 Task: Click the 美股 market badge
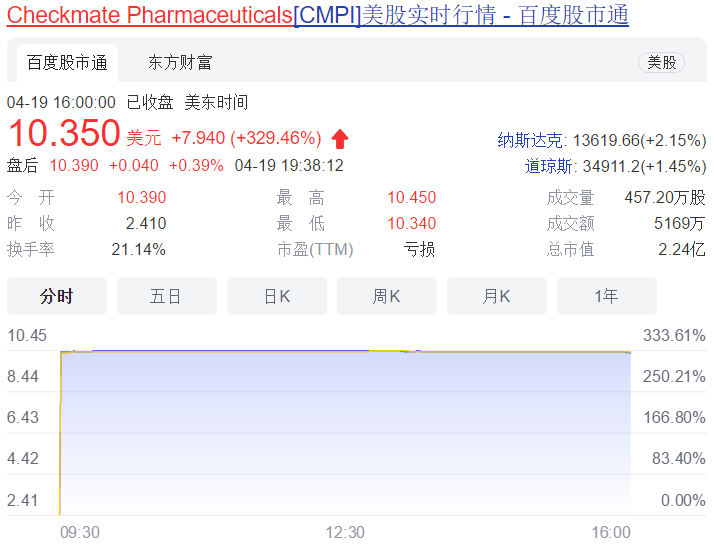662,62
